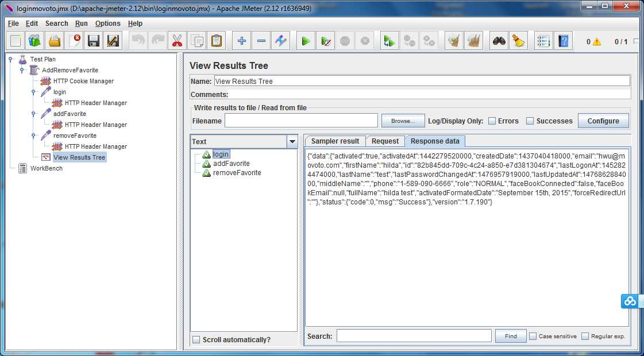This screenshot has width=644, height=356.
Task: Open the File menu
Action: [13, 24]
